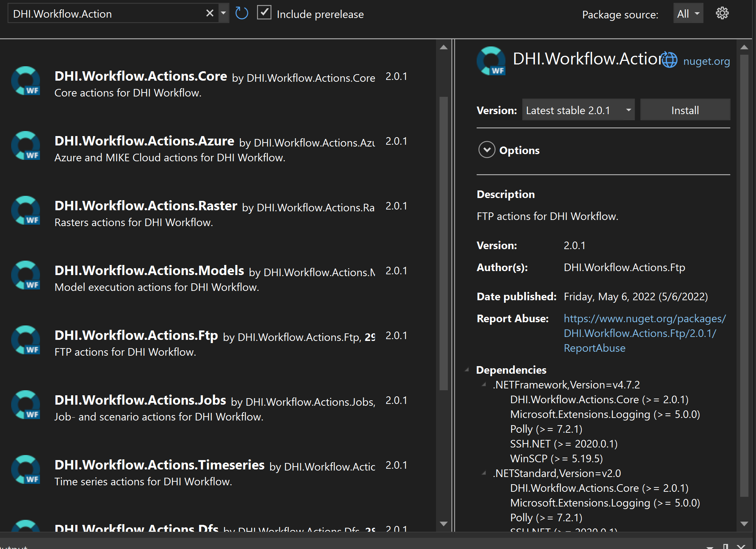Click 'Model execution actions' description
Image resolution: width=756 pixels, height=549 pixels.
[x=157, y=287]
